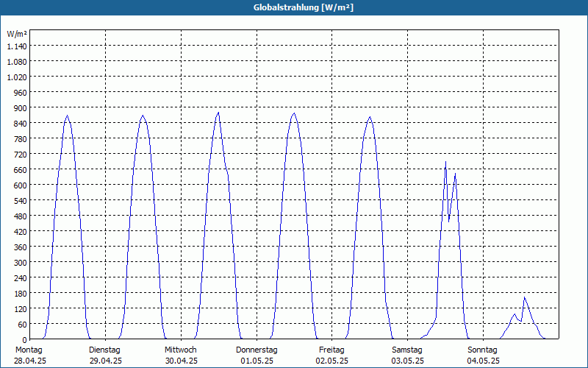The height and width of the screenshot is (368, 588).
Task: Click the Samstag day label
Action: (407, 350)
